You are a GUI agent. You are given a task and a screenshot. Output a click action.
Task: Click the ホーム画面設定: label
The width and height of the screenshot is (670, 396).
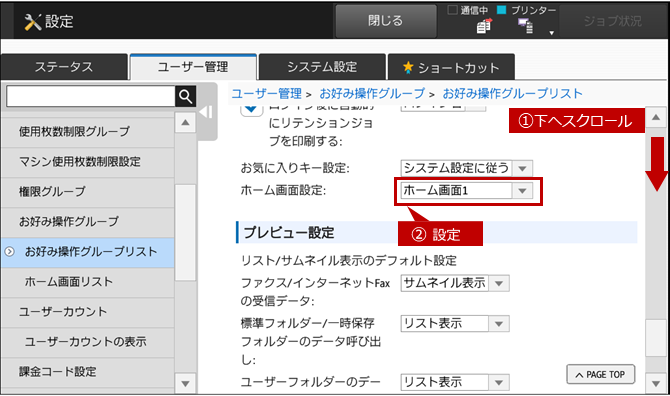point(283,191)
